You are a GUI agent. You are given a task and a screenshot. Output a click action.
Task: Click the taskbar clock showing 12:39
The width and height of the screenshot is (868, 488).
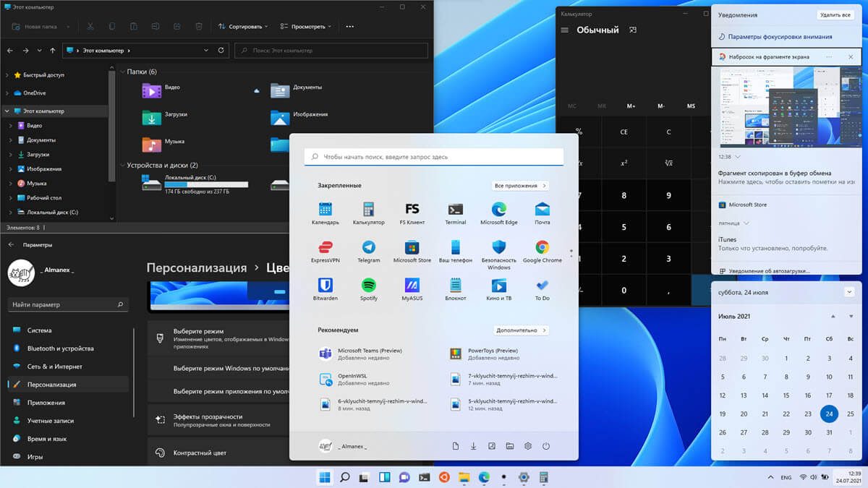coord(849,477)
